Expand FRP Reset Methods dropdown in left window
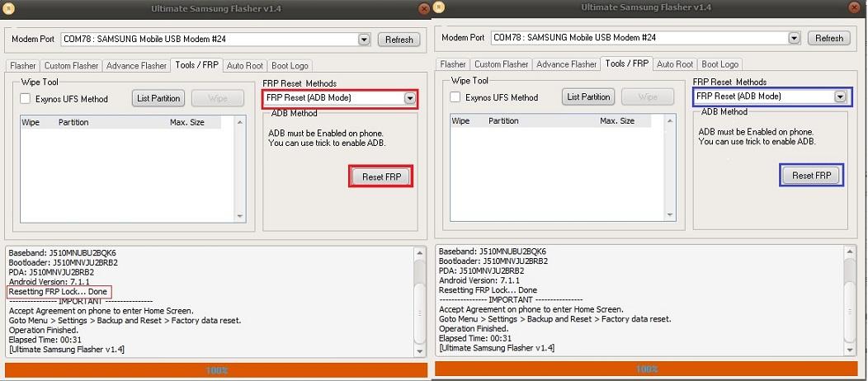This screenshot has height=381, width=868. [409, 98]
